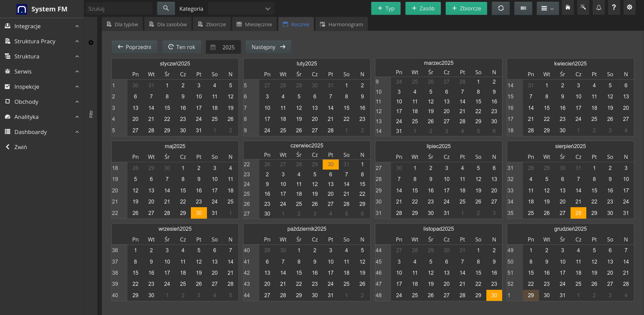
Task: Go to home via house icon
Action: coord(568,7)
